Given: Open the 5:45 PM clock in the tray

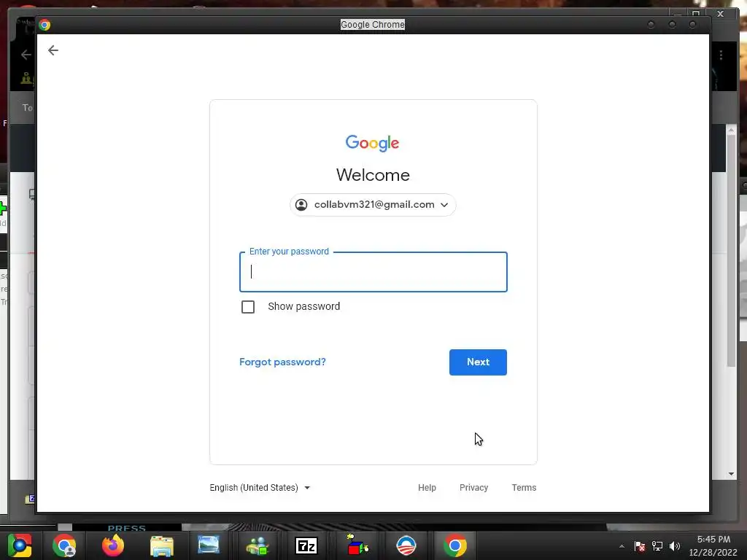Looking at the screenshot, I should pyautogui.click(x=713, y=540).
